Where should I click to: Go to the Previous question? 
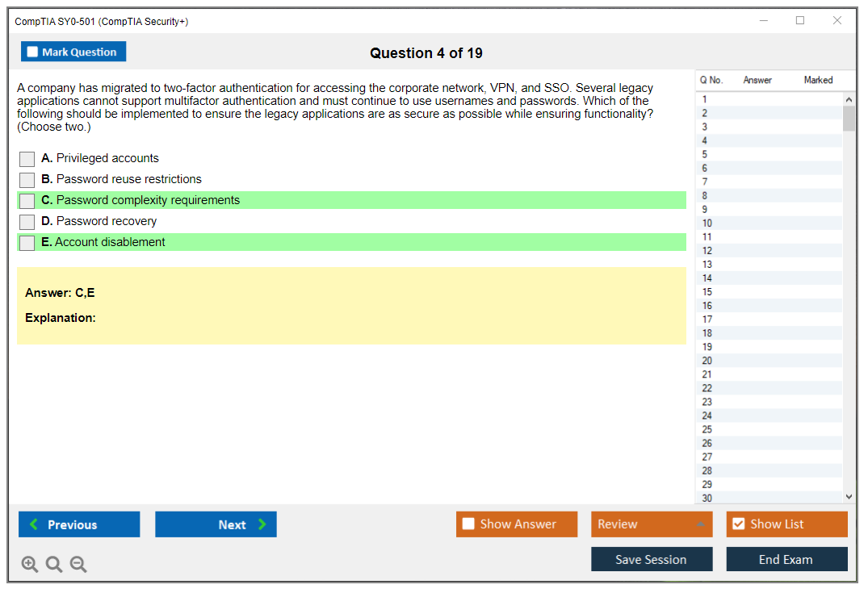[79, 524]
